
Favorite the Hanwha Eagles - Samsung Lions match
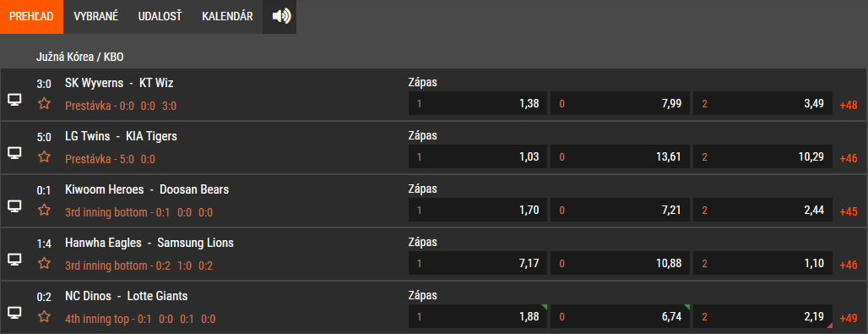tap(44, 264)
